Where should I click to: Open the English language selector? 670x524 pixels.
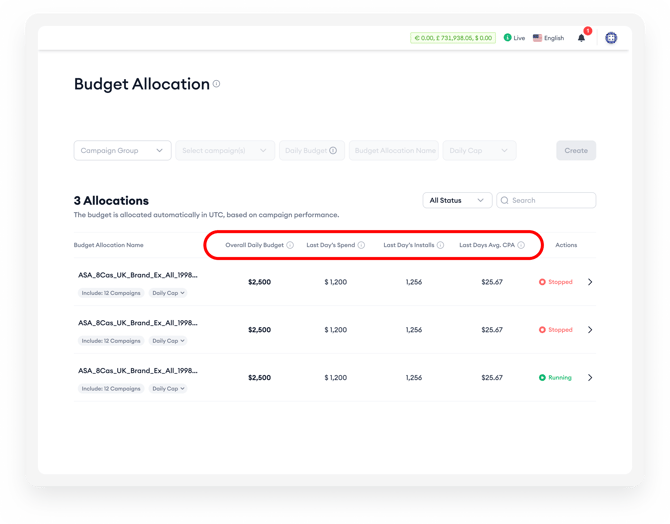548,38
